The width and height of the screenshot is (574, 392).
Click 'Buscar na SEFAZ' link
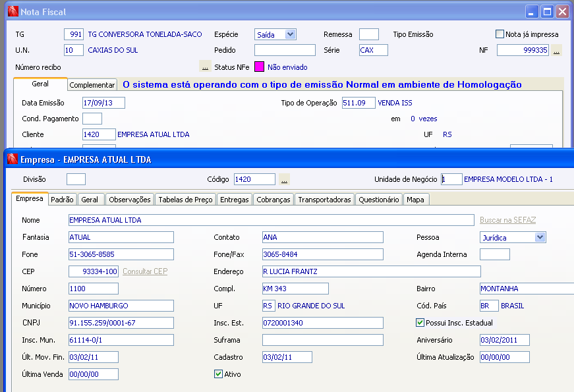click(x=507, y=220)
